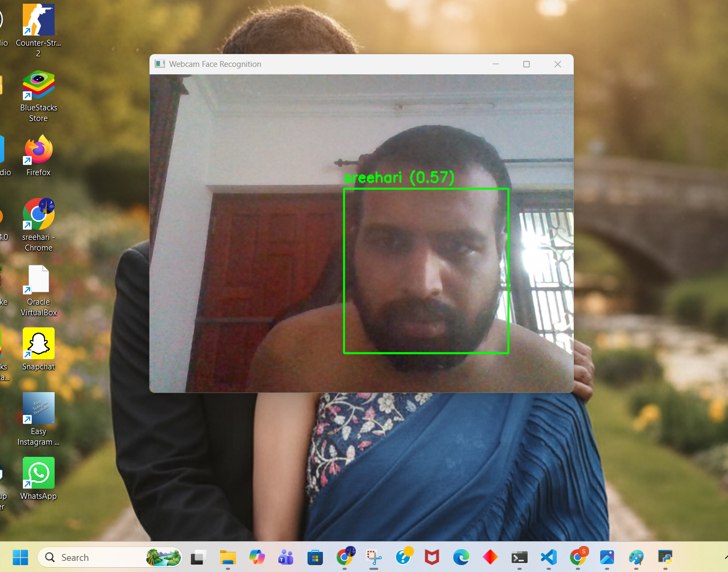Open McAfee from the taskbar
The height and width of the screenshot is (572, 728).
tap(432, 557)
